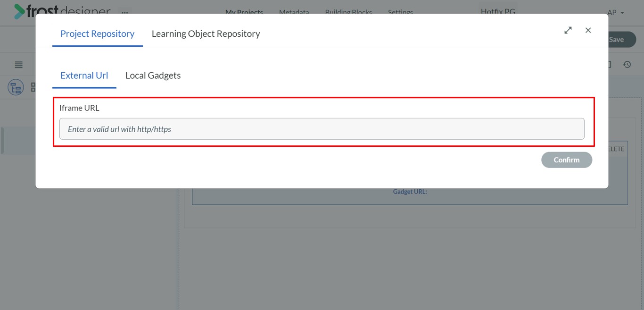The image size is (644, 310).
Task: Open Building Blocks in the navigation
Action: pos(348,12)
